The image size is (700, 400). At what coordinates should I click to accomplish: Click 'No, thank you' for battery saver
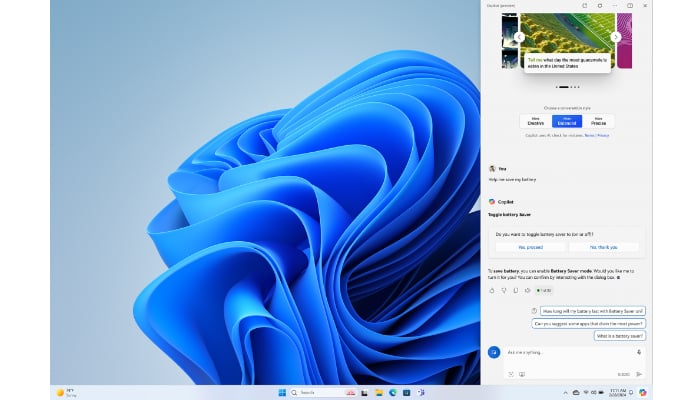[604, 247]
